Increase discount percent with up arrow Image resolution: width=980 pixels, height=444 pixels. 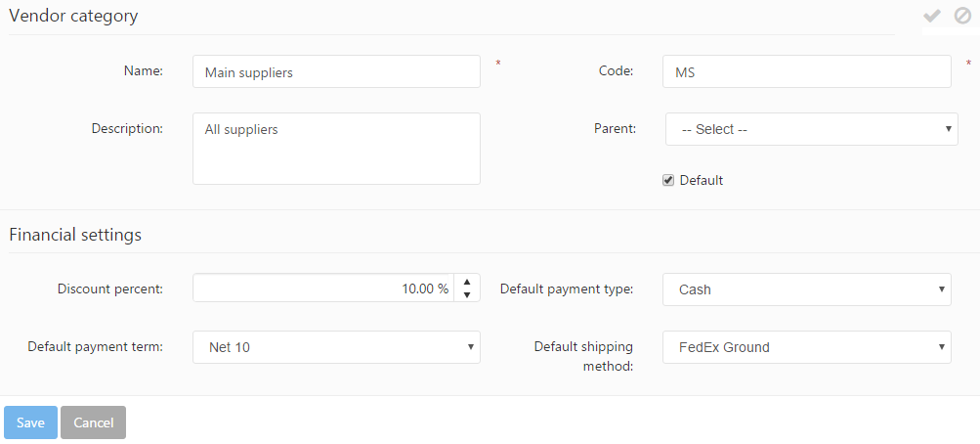pos(467,282)
